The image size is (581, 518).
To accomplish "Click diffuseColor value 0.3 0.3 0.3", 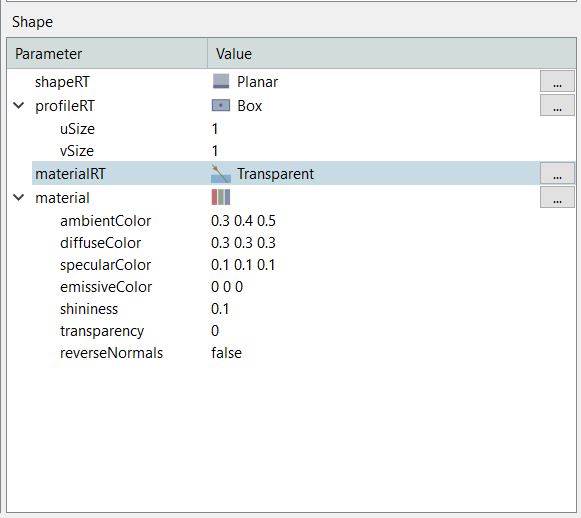I will (x=243, y=243).
